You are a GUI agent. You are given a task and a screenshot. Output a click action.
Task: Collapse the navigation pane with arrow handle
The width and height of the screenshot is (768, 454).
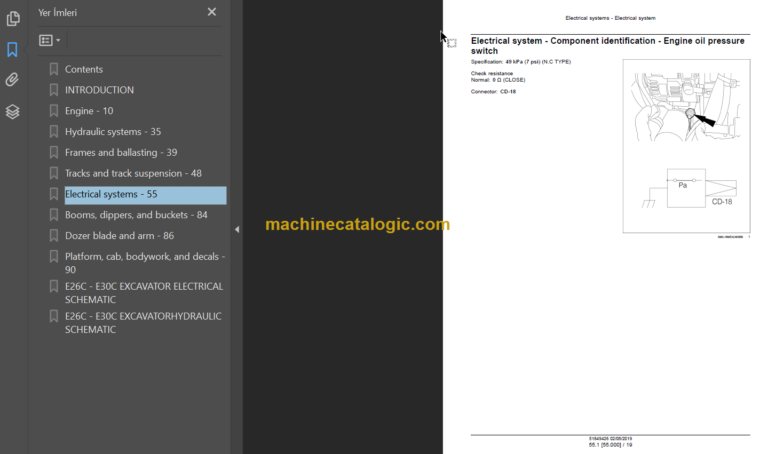[237, 229]
